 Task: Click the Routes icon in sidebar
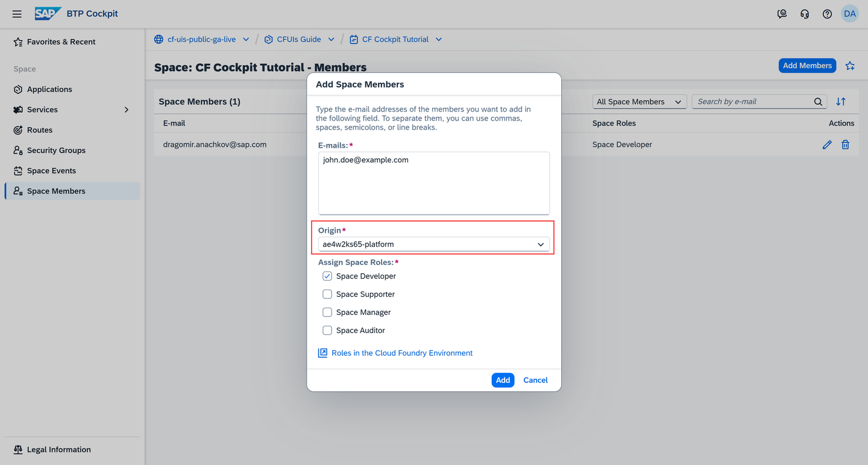pyautogui.click(x=18, y=130)
